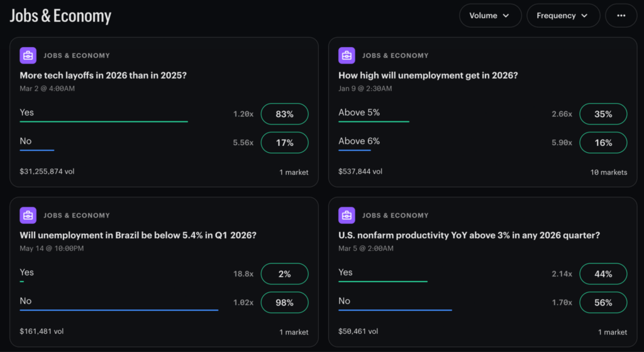
Task: Click the "10 markets" count label
Action: coord(609,172)
